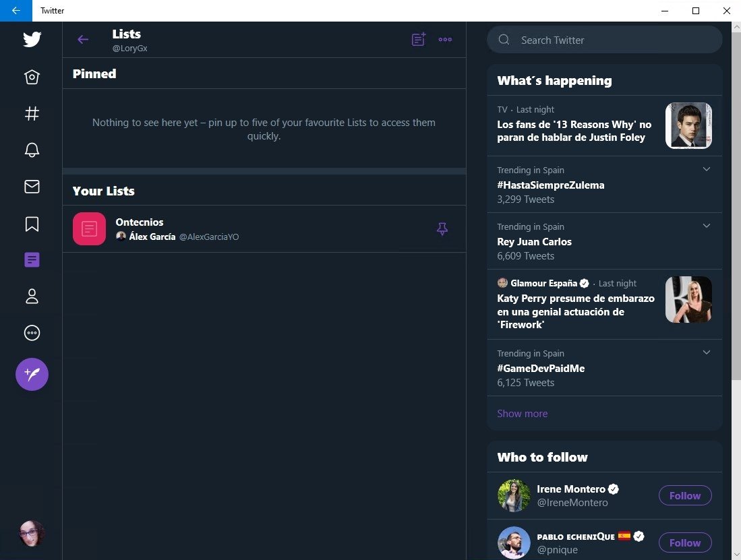741x560 pixels.
Task: Click the scrollbar down arrow
Action: 736,555
